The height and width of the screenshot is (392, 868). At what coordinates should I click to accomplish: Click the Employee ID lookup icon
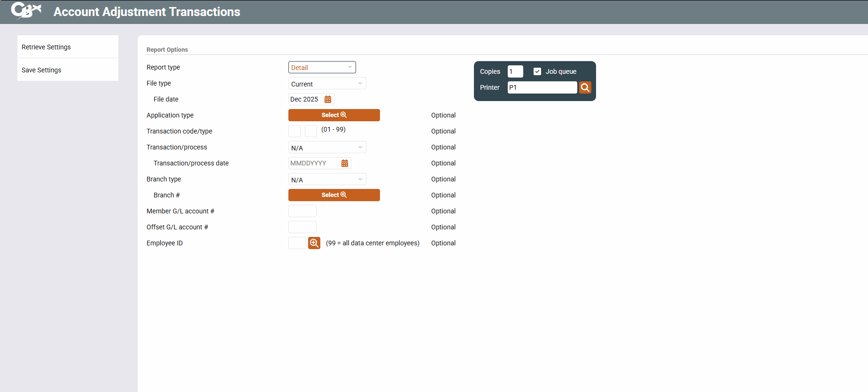(314, 243)
